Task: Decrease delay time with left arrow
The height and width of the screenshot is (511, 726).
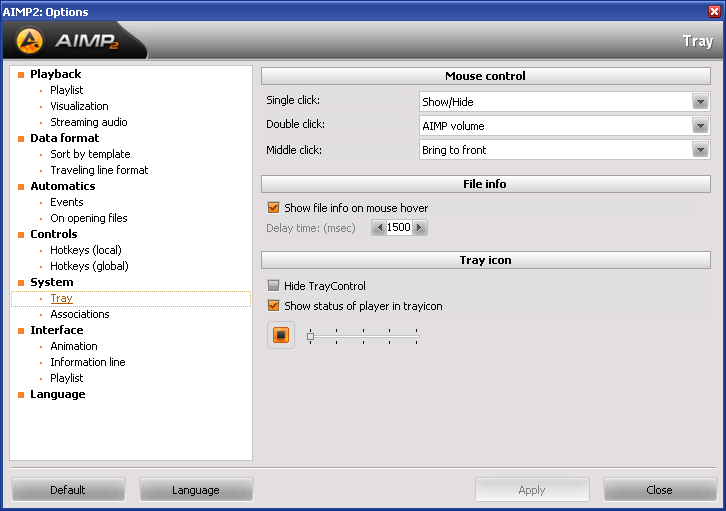Action: (x=379, y=227)
